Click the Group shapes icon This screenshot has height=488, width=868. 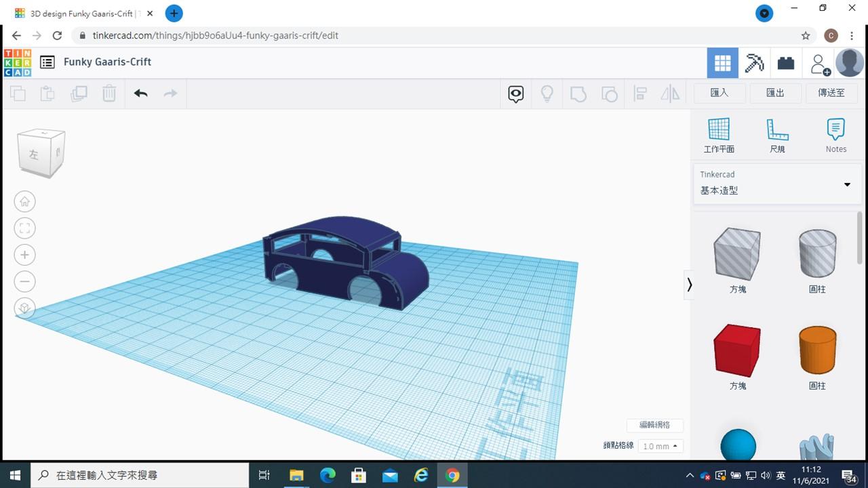point(578,94)
